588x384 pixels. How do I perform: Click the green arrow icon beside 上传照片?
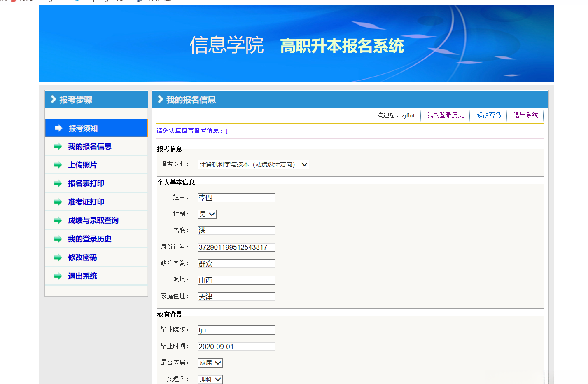[x=58, y=164]
